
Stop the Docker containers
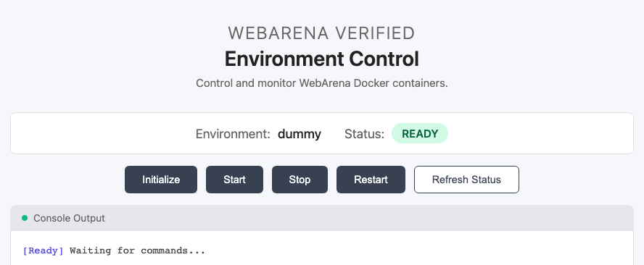pyautogui.click(x=300, y=180)
